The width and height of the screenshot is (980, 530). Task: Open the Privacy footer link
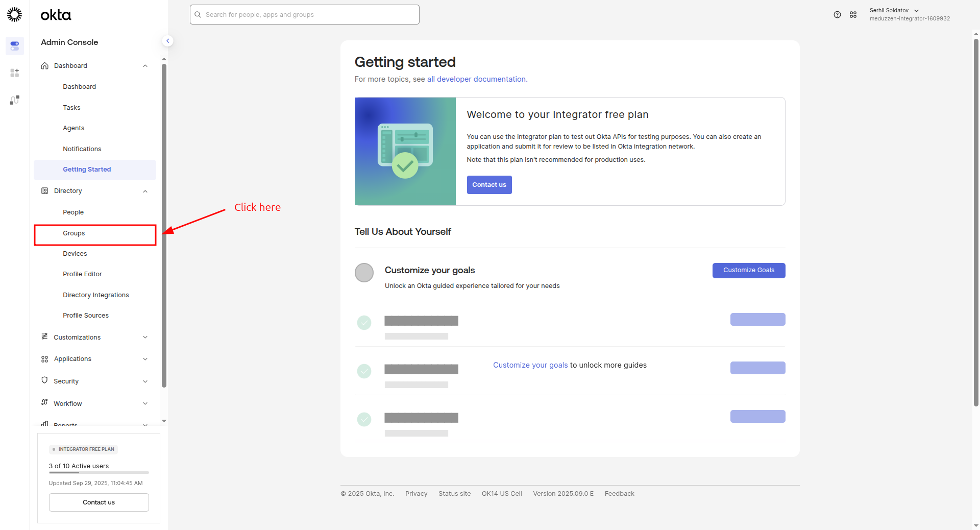pyautogui.click(x=416, y=494)
